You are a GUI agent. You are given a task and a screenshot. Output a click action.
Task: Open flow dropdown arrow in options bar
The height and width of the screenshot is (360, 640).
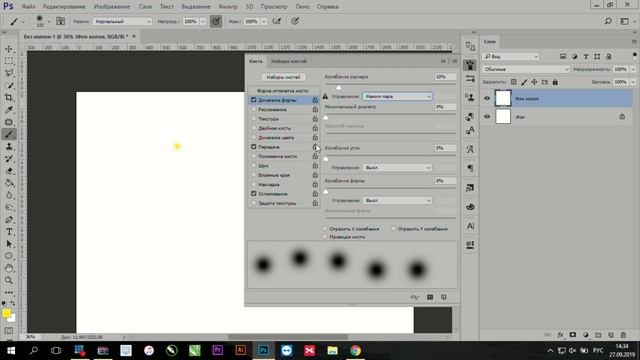pyautogui.click(x=264, y=21)
